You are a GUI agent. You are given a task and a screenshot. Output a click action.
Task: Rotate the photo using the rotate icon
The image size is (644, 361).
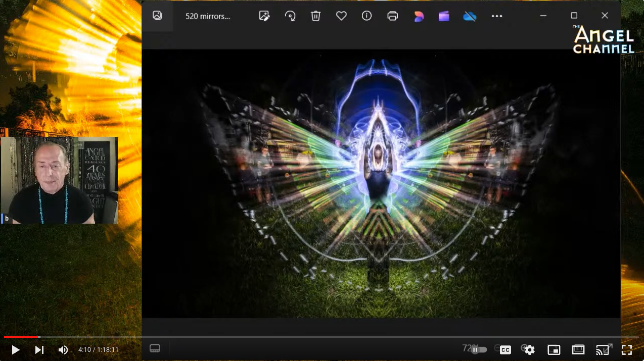[290, 16]
